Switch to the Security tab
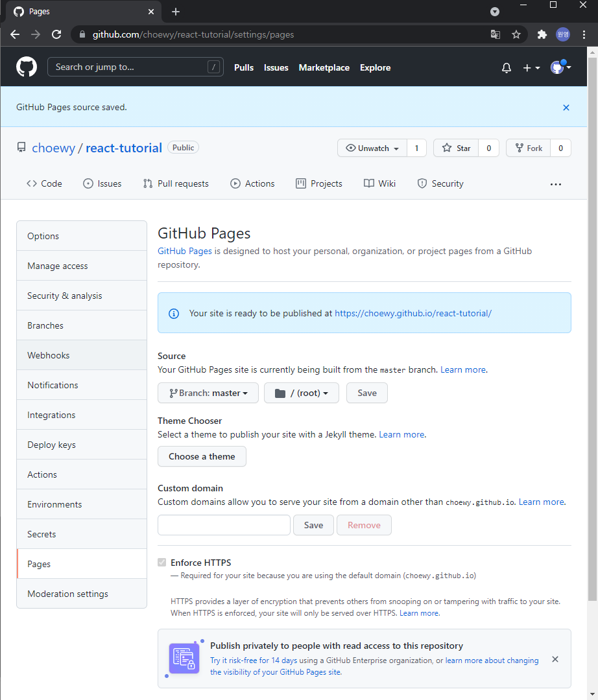Screen dimensions: 598x700 point(440,183)
